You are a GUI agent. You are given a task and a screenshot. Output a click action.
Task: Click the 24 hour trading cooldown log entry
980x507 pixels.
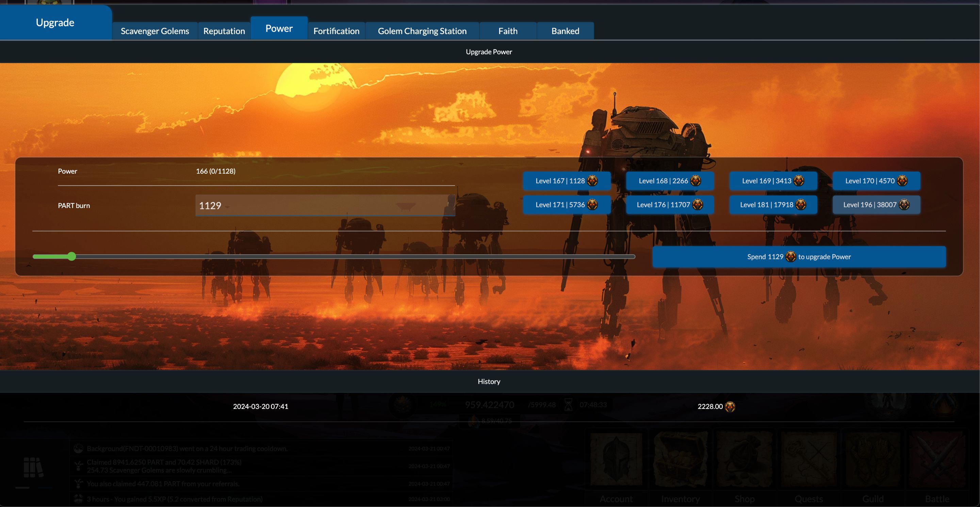(x=261, y=448)
